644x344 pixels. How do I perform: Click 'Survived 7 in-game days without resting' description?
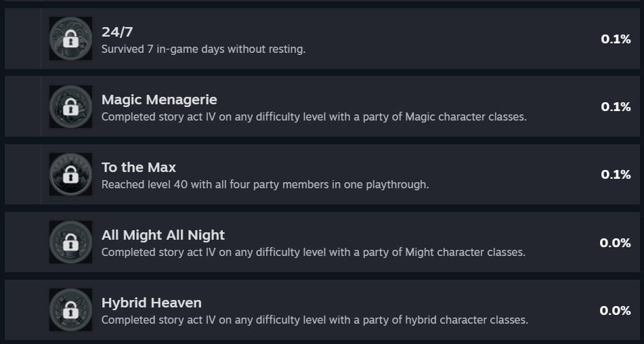pos(203,49)
